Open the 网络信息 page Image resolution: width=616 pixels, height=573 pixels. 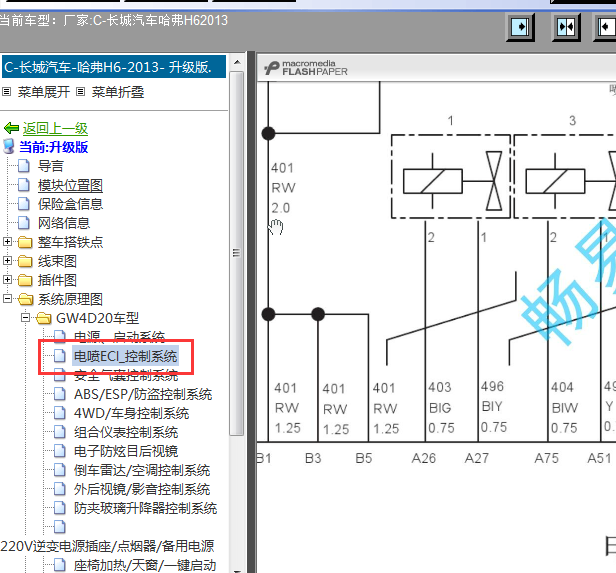tap(64, 223)
